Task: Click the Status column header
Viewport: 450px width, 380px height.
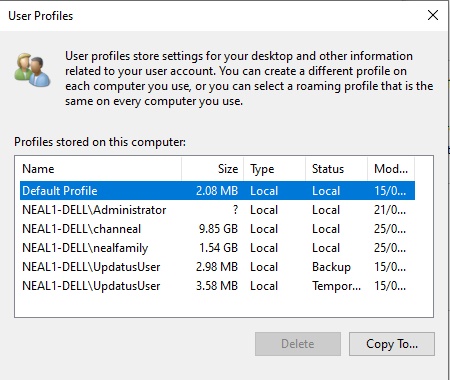Action: click(x=336, y=169)
